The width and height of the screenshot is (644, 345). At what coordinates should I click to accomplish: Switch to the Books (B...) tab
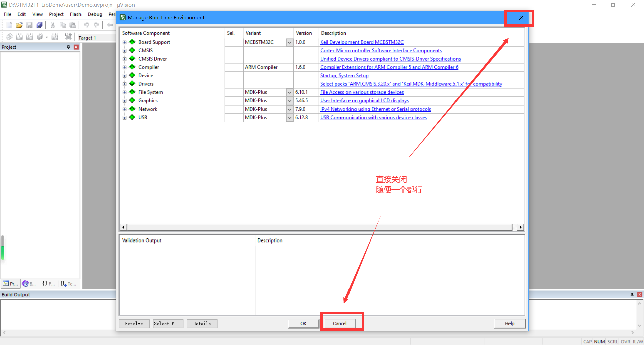tap(30, 284)
